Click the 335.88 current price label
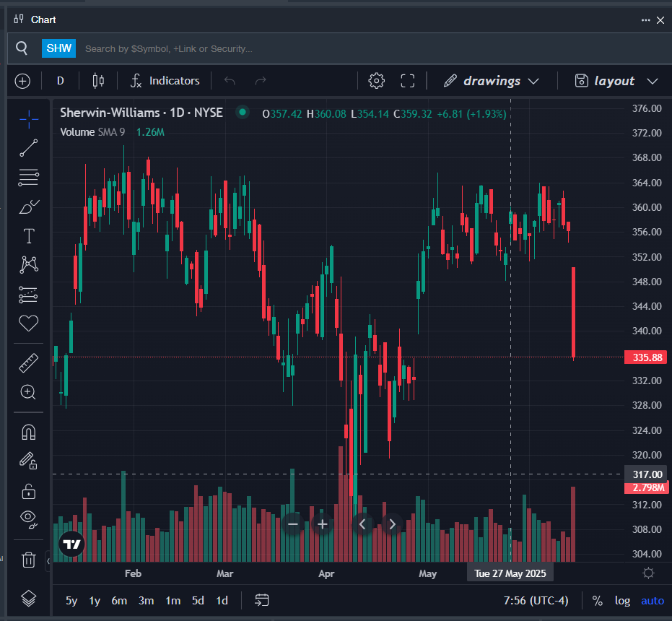The height and width of the screenshot is (621, 672). point(646,357)
